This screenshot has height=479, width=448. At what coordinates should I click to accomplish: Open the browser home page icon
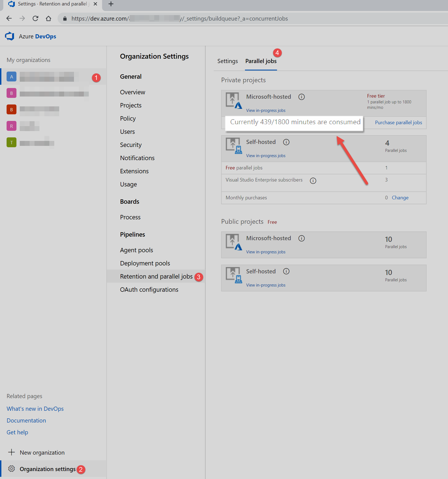coord(48,18)
